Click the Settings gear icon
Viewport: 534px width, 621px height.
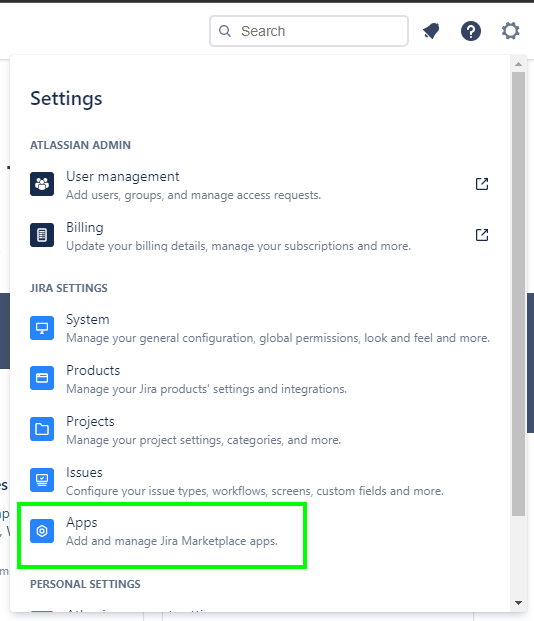click(x=510, y=31)
